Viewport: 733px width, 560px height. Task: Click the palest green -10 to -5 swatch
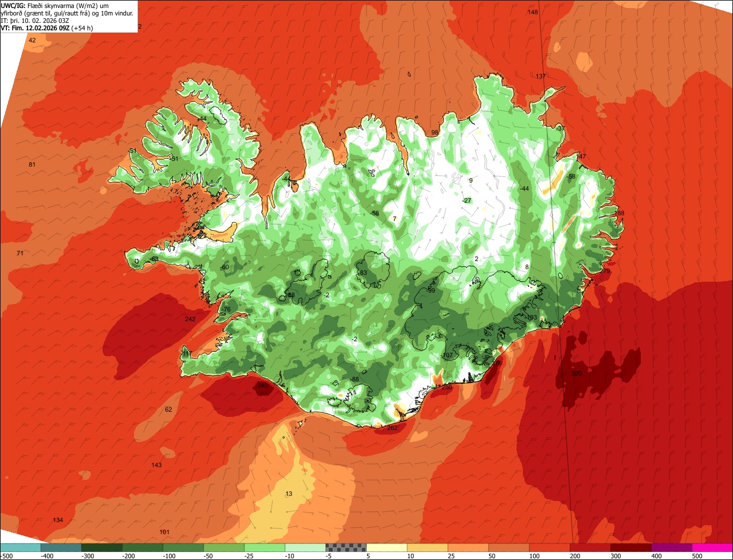coord(305,547)
